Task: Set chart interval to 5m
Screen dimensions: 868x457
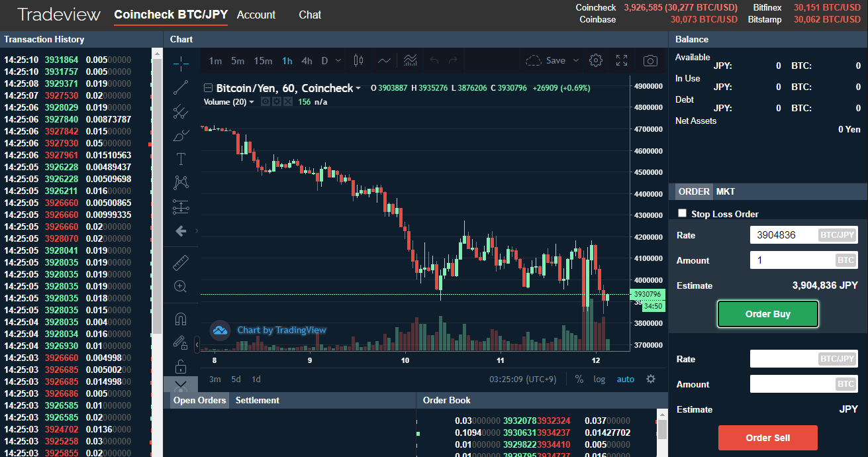Action: 238,61
